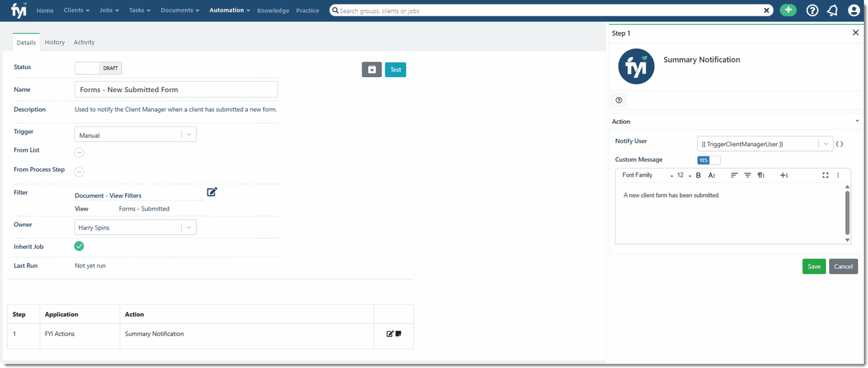Click the Test button
This screenshot has width=868, height=368.
pos(396,69)
